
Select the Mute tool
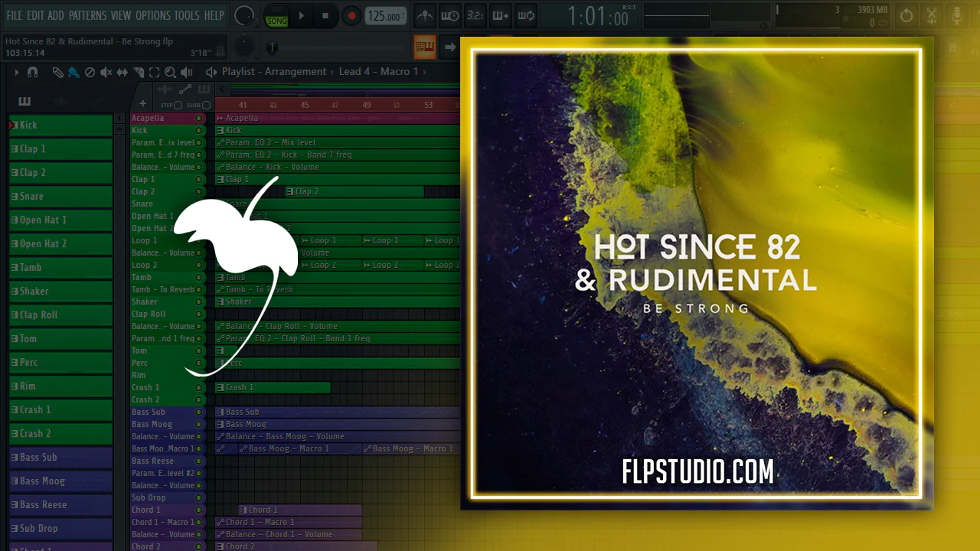[x=106, y=72]
